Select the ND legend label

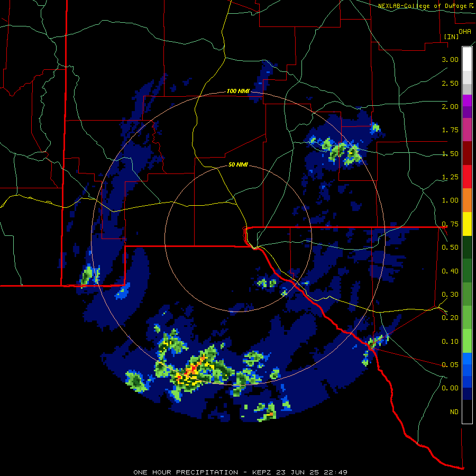coord(454,412)
